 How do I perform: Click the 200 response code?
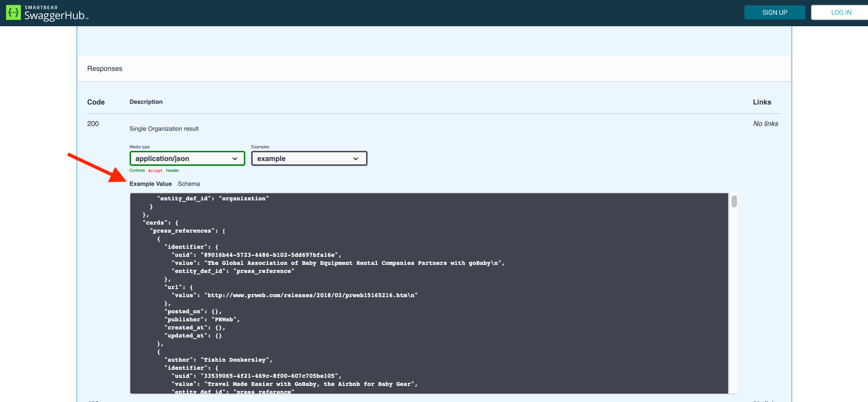pyautogui.click(x=93, y=124)
